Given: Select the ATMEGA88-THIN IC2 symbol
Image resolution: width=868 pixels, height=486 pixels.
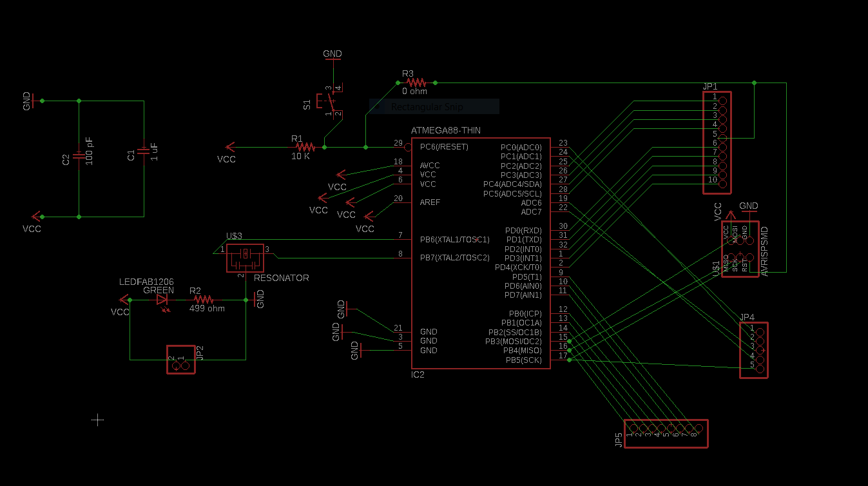Looking at the screenshot, I should [480, 251].
